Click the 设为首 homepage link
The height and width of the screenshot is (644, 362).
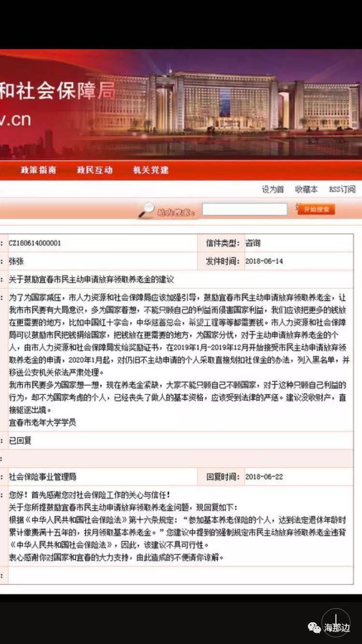click(x=273, y=190)
